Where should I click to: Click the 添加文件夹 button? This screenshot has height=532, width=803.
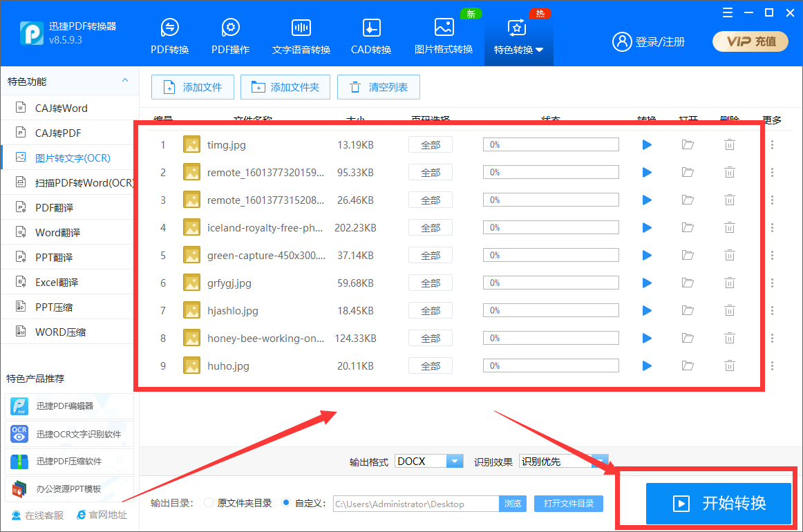point(285,87)
